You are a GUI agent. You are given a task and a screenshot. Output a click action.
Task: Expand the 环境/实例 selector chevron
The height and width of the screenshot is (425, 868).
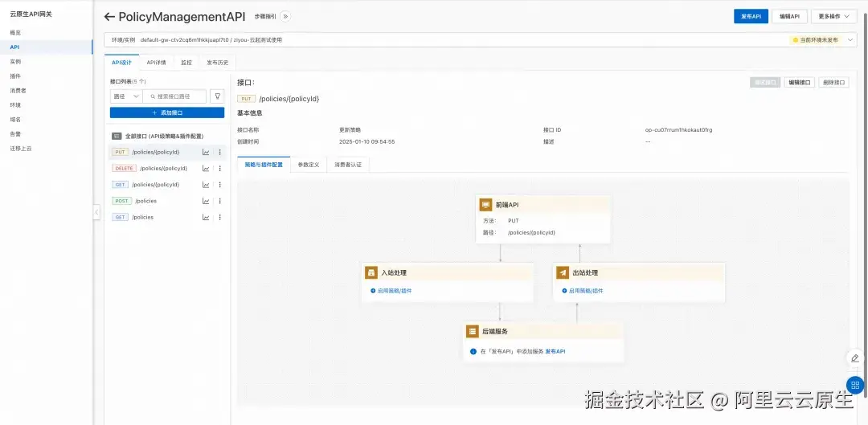tap(850, 40)
